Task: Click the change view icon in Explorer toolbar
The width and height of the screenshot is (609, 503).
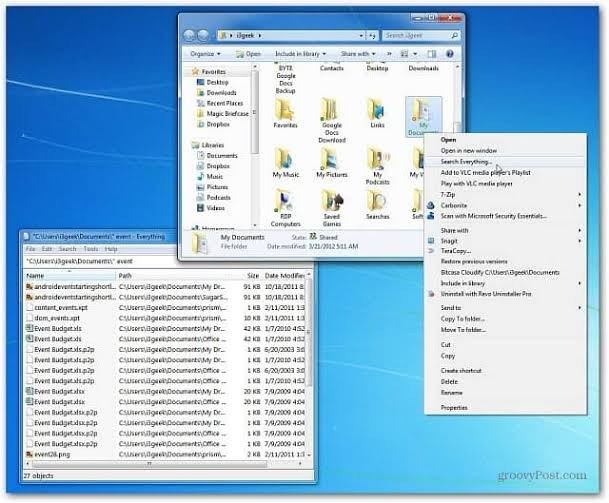Action: [x=404, y=54]
